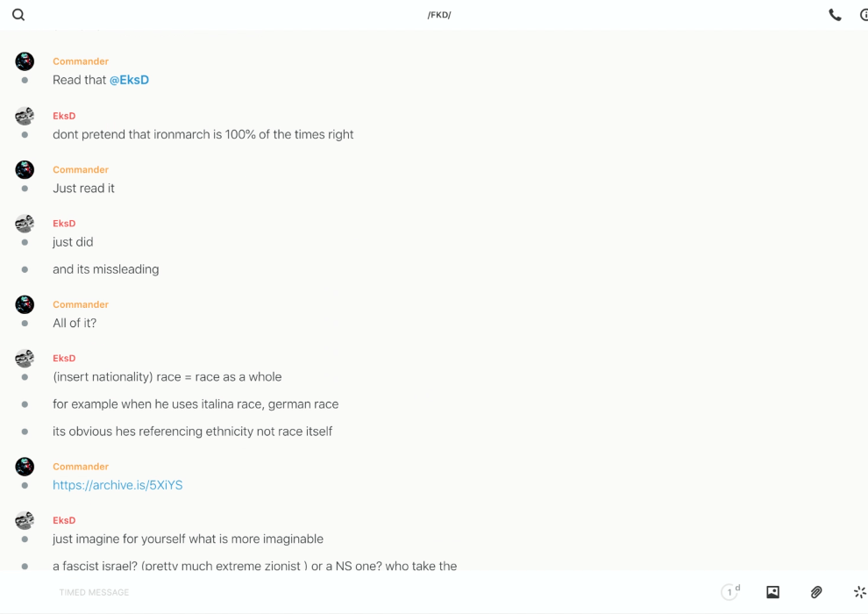Click Commander's name above the archive link
The height and width of the screenshot is (614, 868).
pos(81,467)
